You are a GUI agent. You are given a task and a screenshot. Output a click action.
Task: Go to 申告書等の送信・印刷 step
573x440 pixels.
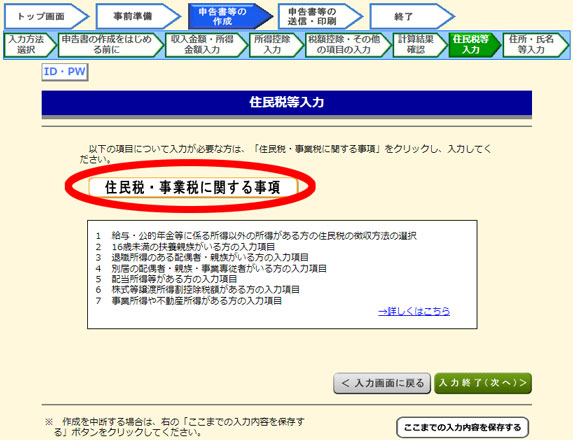point(320,16)
